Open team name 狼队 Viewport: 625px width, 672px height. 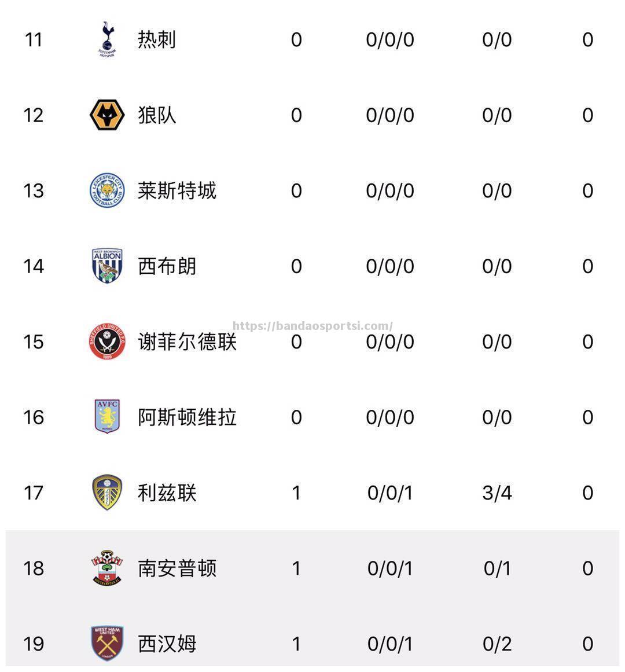point(157,115)
